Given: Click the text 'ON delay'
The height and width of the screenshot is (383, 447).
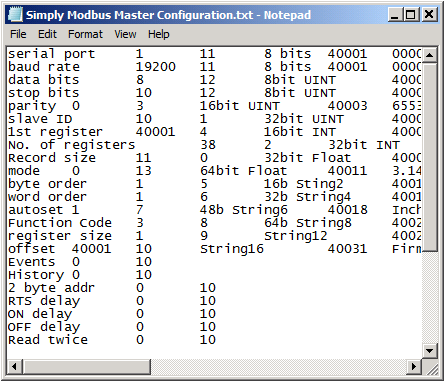Looking at the screenshot, I should click(x=40, y=314).
